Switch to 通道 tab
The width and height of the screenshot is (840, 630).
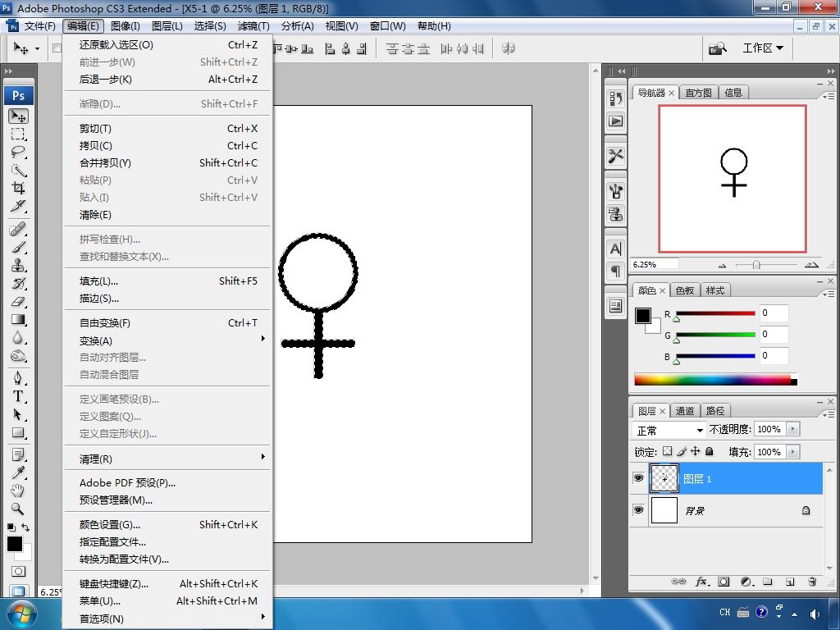(685, 411)
